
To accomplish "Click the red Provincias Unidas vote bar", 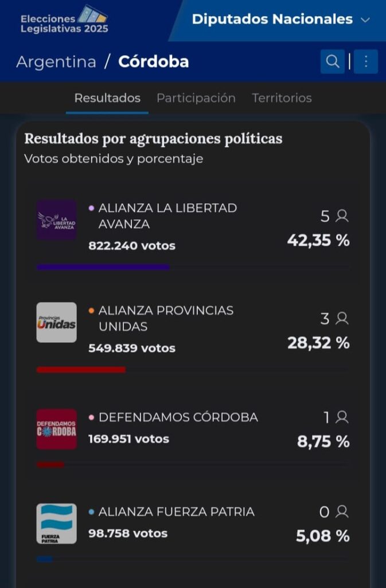I will point(81,370).
